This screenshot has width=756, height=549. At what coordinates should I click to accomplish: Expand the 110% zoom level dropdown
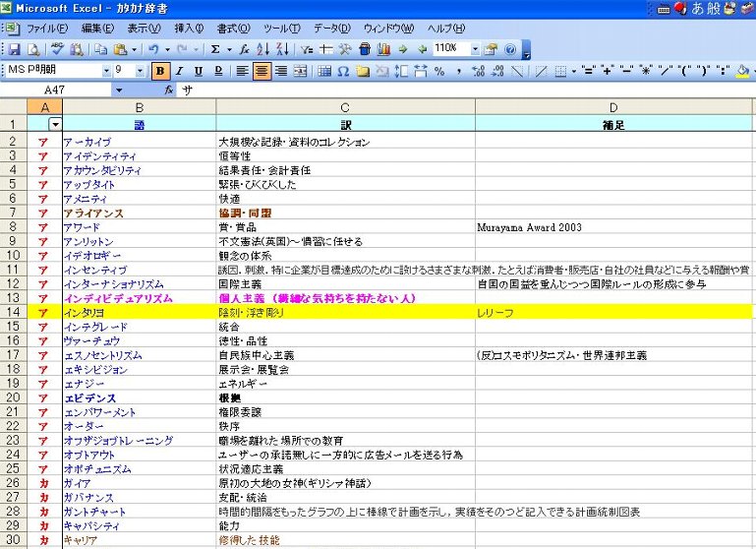point(475,48)
